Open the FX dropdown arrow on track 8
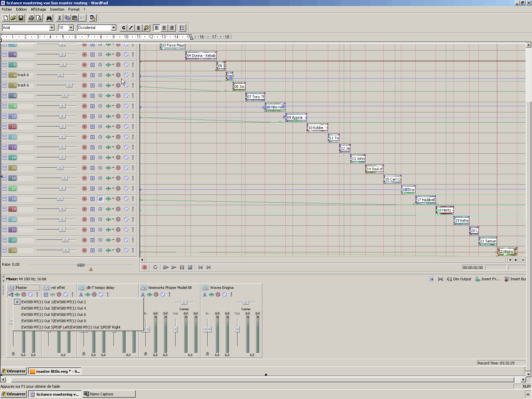 (113, 96)
